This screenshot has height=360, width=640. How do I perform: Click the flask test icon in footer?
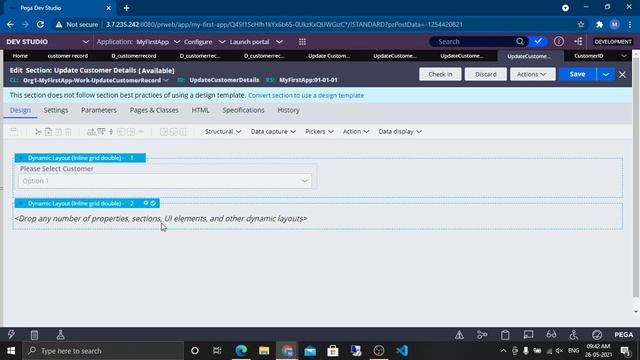[x=60, y=335]
